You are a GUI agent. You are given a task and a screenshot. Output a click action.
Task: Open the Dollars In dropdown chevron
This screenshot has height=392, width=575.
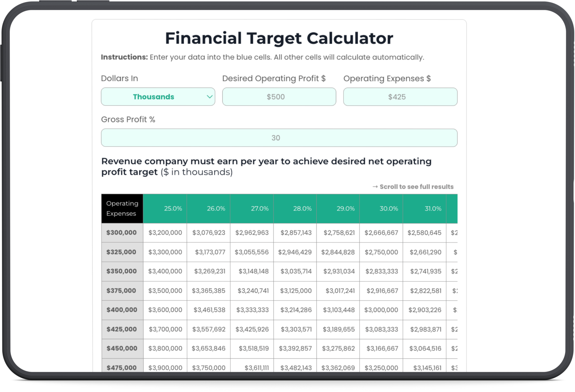point(209,97)
